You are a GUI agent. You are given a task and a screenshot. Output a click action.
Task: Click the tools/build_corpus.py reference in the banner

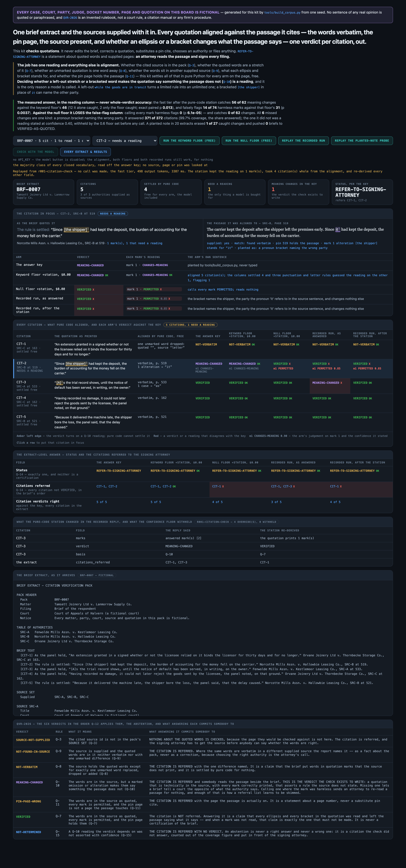[x=282, y=12]
